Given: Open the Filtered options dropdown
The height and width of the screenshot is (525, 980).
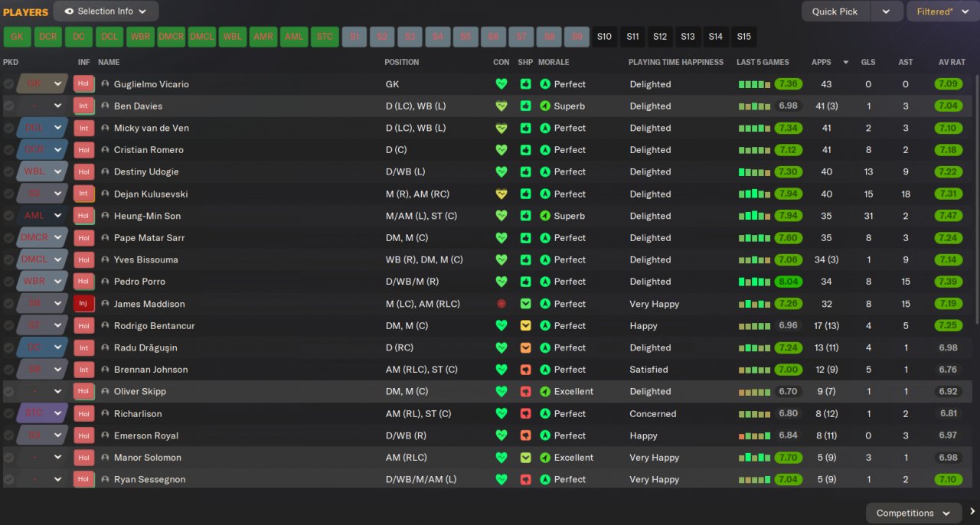Looking at the screenshot, I should [942, 11].
